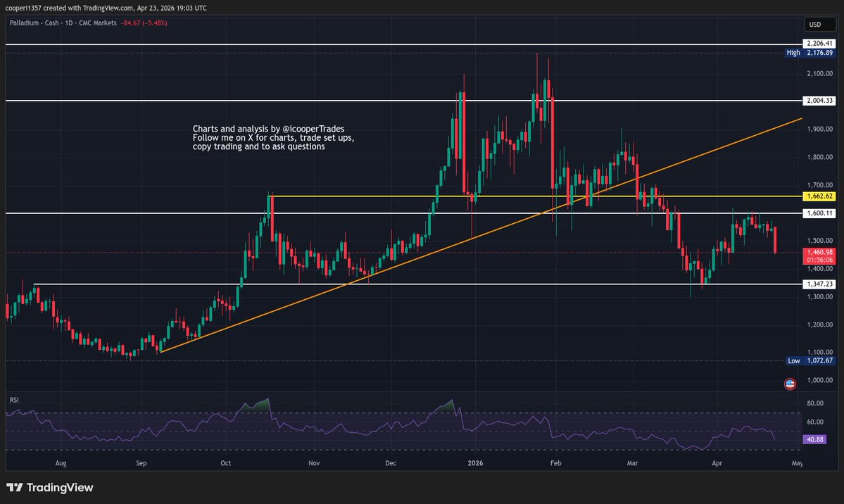Click the 2026 label on the time axis
Image resolution: width=844 pixels, height=504 pixels.
pos(474,463)
